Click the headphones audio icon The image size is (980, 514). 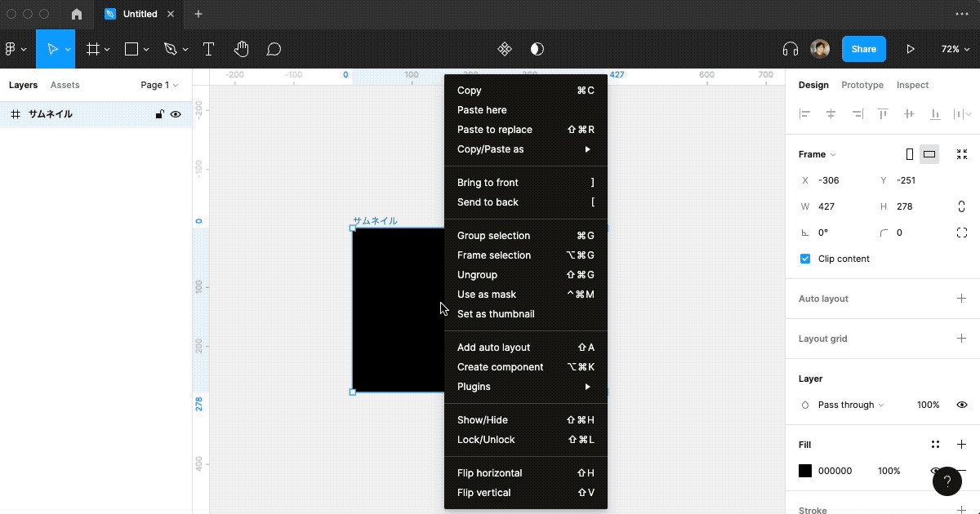coord(790,49)
